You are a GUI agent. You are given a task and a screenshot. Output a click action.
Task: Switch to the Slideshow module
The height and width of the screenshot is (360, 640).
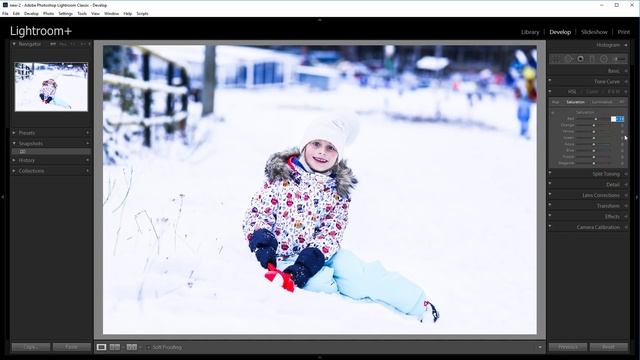(594, 32)
